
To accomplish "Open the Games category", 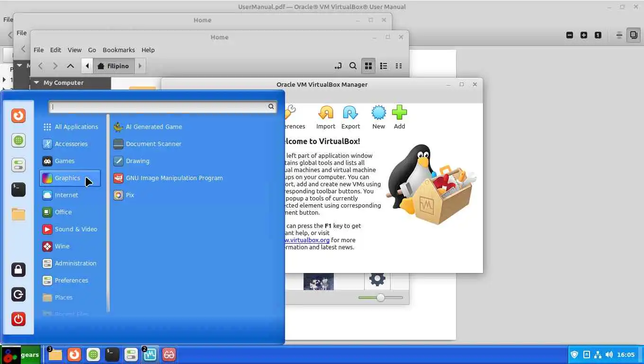I will 70,161.
